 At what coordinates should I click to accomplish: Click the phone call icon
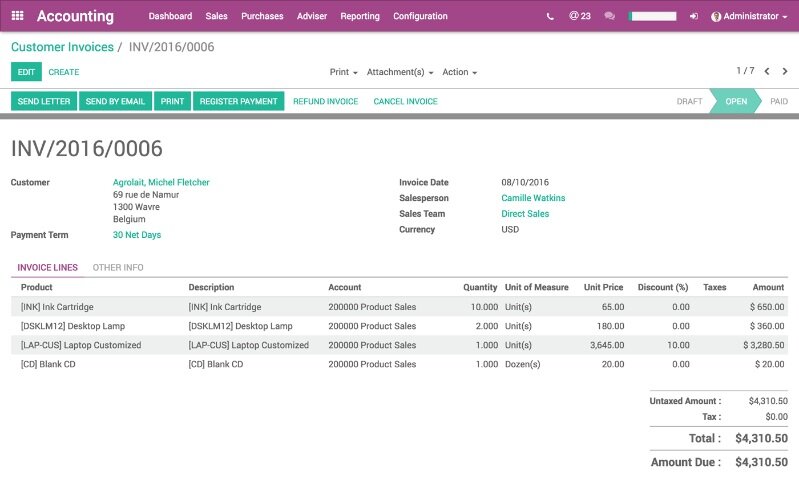point(550,17)
